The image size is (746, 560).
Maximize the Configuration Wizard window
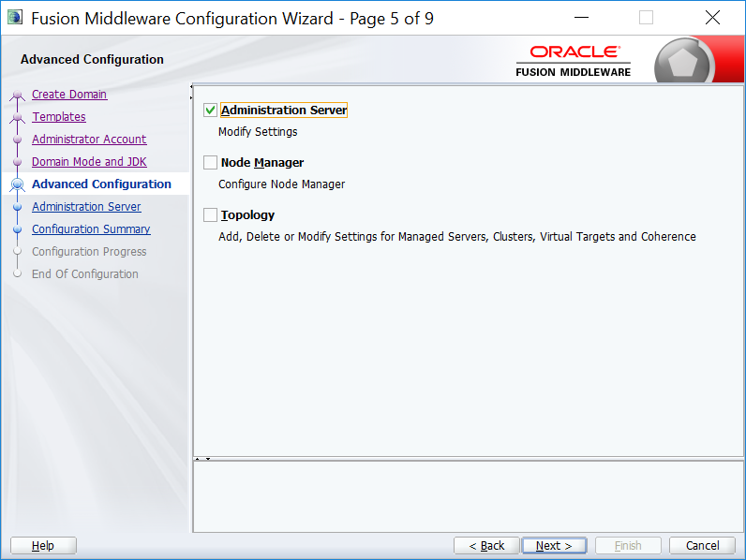[646, 18]
